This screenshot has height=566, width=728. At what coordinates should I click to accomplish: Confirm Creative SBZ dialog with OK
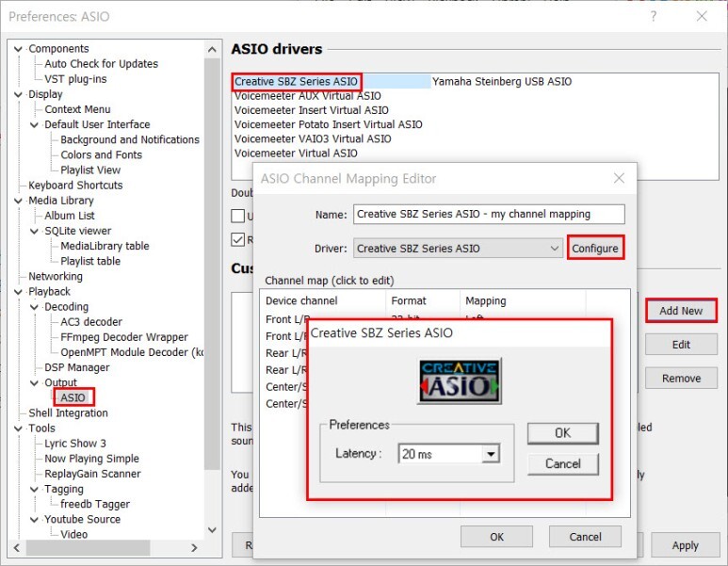[562, 433]
